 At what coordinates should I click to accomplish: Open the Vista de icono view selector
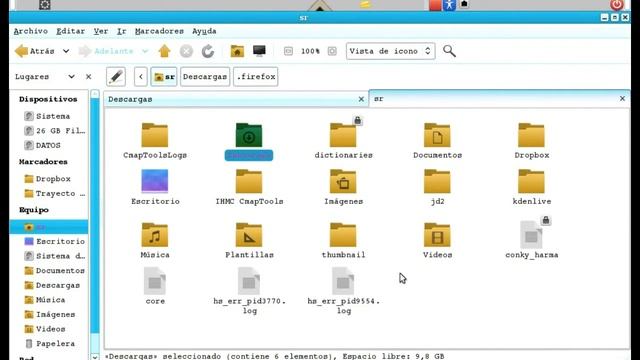point(391,51)
